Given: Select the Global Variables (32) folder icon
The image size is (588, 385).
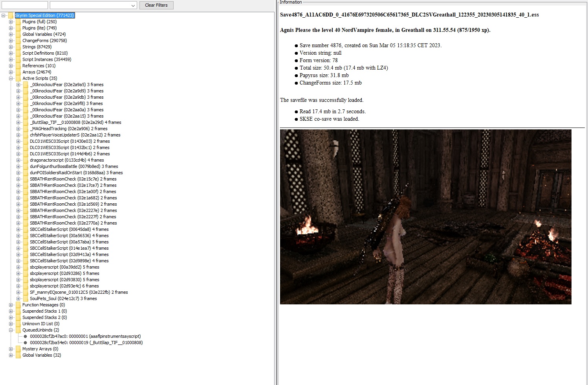Looking at the screenshot, I should [18, 355].
